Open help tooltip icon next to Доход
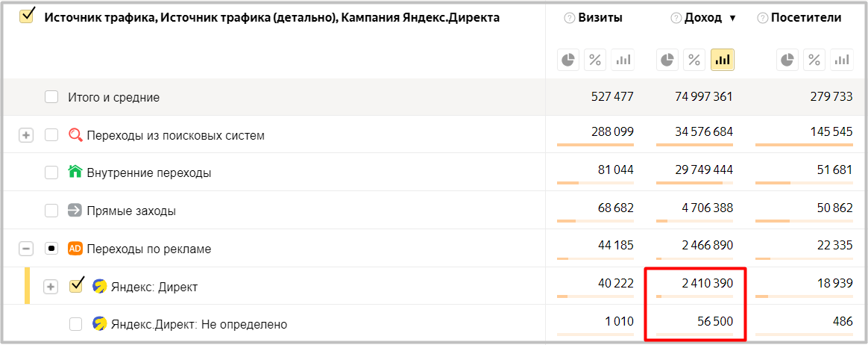The height and width of the screenshot is (345, 868). 676,19
